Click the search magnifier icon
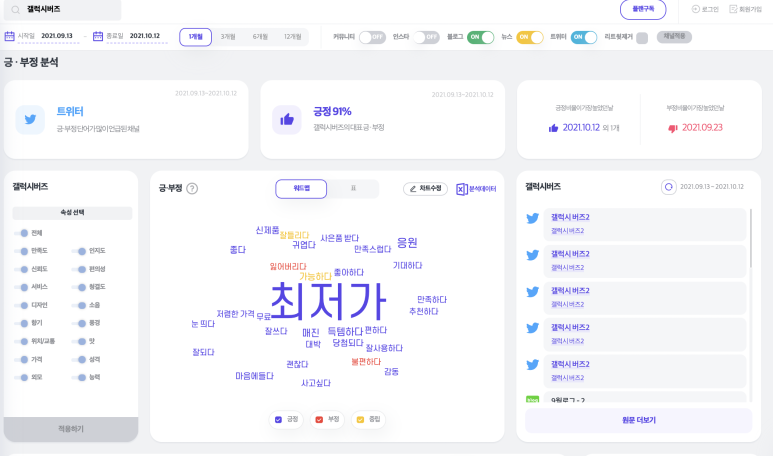The height and width of the screenshot is (456, 773). click(16, 10)
